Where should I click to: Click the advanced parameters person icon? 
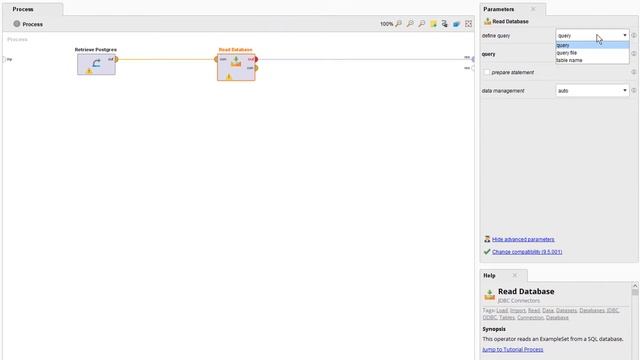click(x=487, y=239)
